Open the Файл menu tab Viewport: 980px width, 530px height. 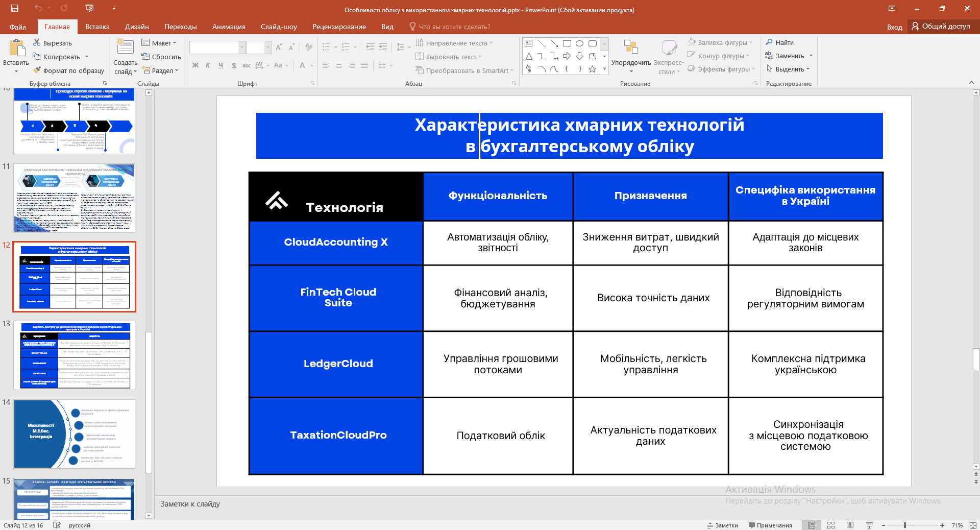pos(17,27)
